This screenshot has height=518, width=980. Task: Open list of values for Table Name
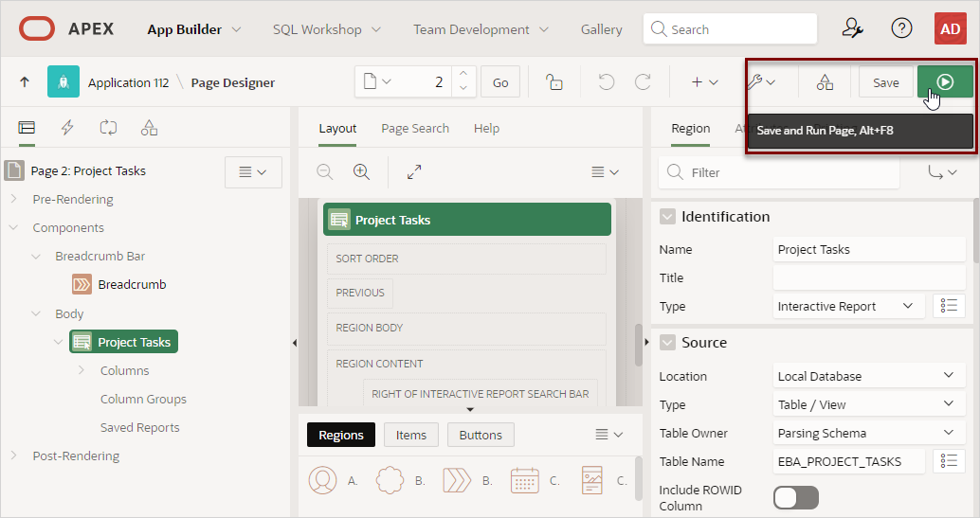[949, 461]
